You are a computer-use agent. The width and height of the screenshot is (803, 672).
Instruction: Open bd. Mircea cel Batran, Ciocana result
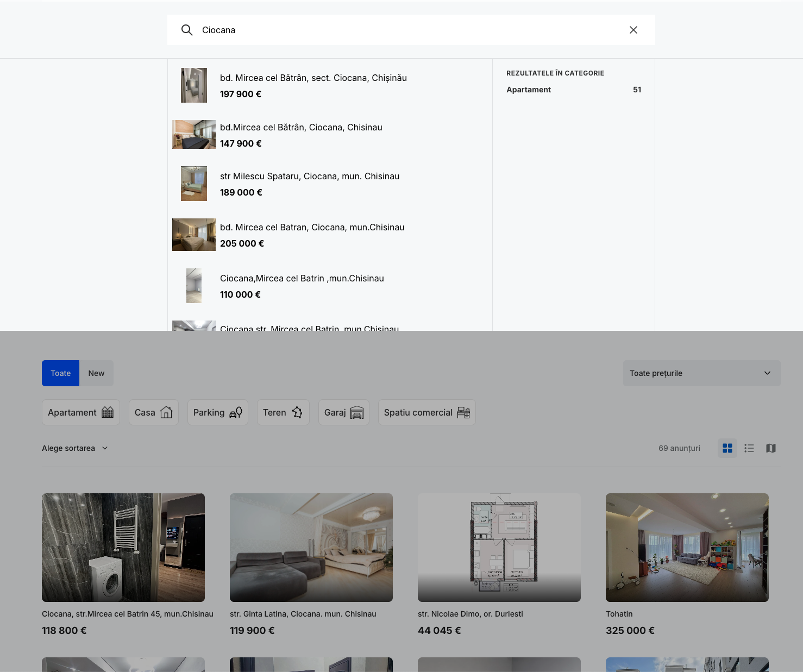pos(312,228)
